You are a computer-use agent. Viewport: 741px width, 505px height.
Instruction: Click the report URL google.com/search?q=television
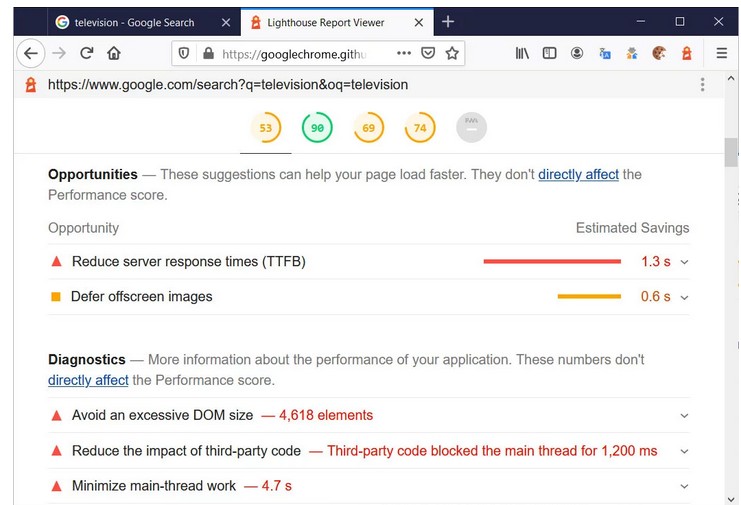coord(228,85)
